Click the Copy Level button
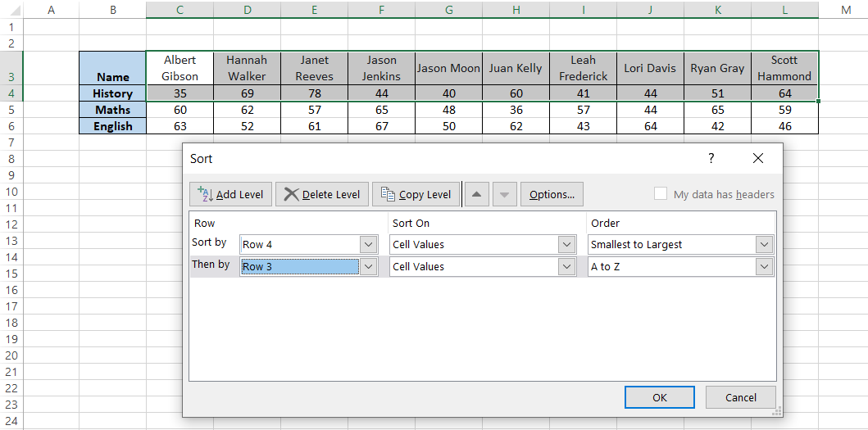This screenshot has width=868, height=430. click(x=416, y=194)
